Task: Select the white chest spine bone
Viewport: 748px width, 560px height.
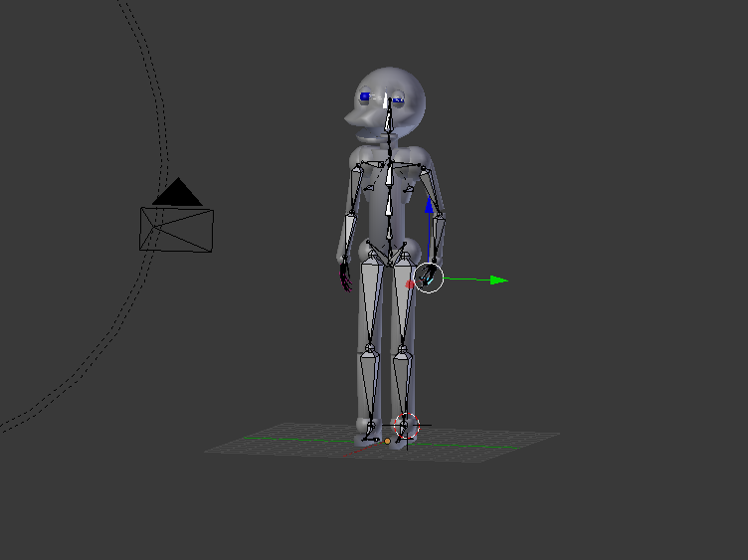Action: (x=389, y=175)
